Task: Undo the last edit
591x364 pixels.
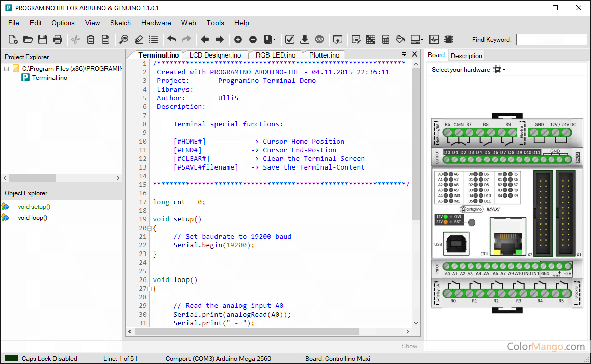Action: point(172,39)
